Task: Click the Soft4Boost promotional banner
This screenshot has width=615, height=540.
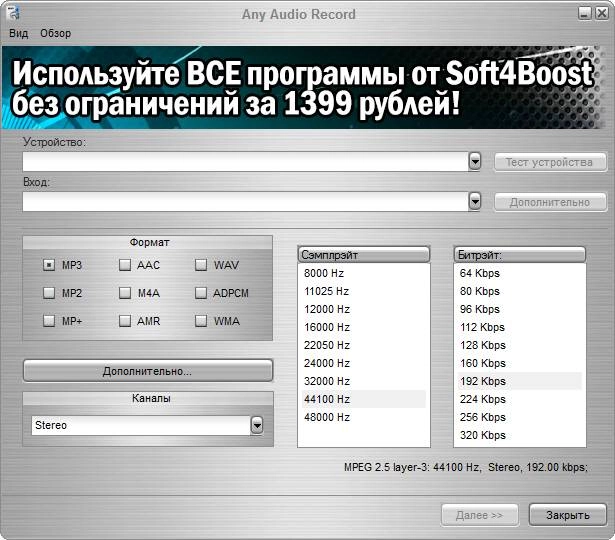Action: pos(302,88)
